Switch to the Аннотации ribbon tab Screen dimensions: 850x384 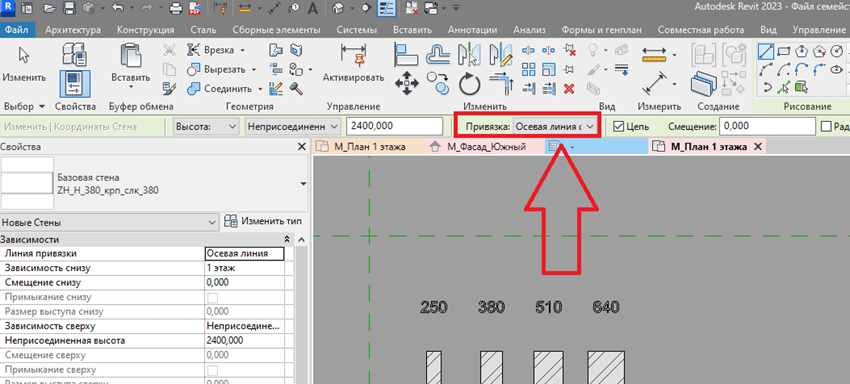tap(473, 30)
